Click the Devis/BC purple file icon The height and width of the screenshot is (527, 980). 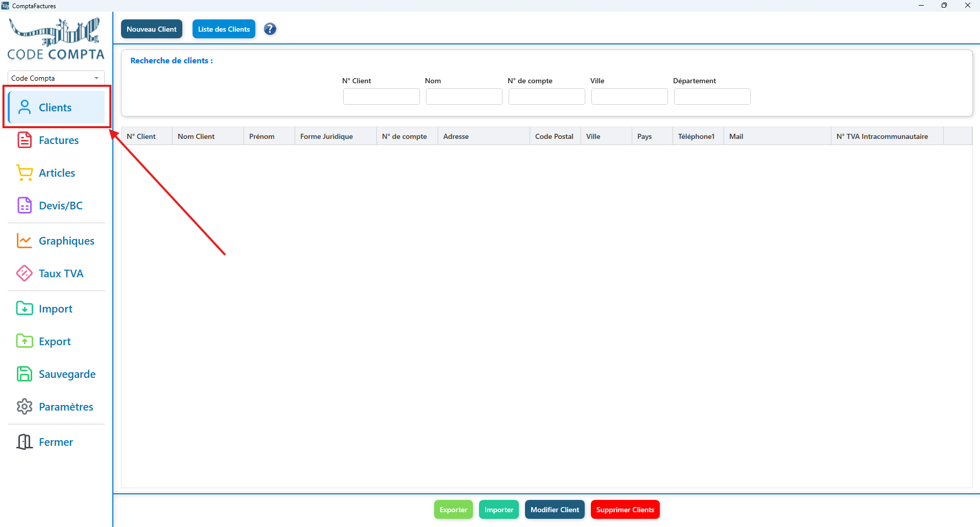point(25,205)
